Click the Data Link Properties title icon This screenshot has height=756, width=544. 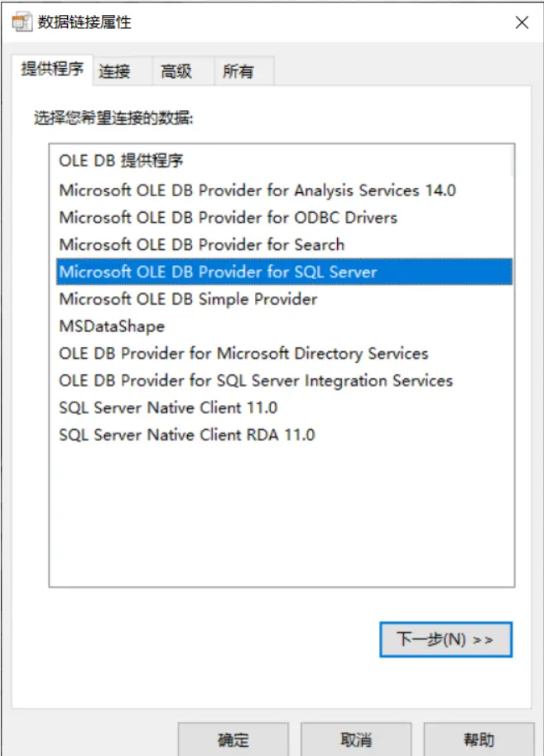[x=22, y=22]
